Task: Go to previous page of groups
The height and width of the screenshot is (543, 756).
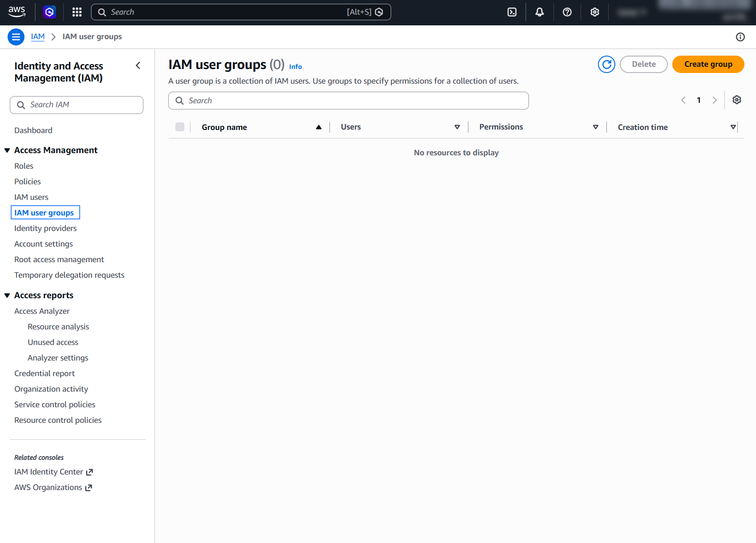Action: 683,100
